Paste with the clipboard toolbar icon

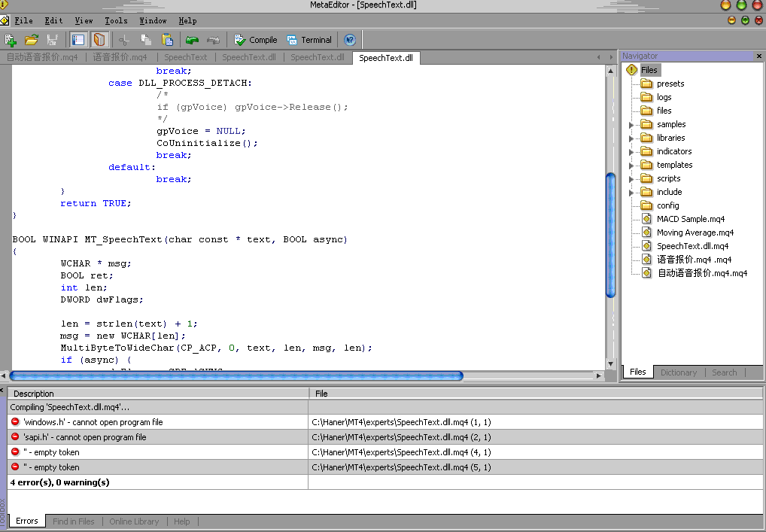[166, 40]
